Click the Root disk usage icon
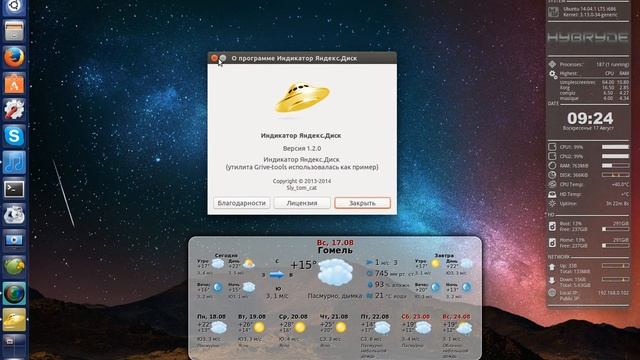Viewport: 640px width, 360px height. (x=552, y=227)
